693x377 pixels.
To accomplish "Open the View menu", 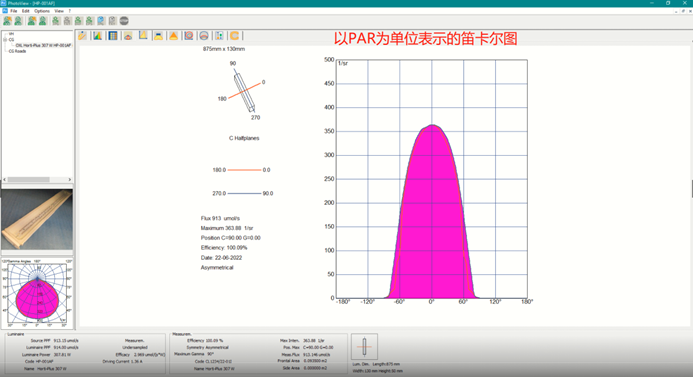I will 59,11.
